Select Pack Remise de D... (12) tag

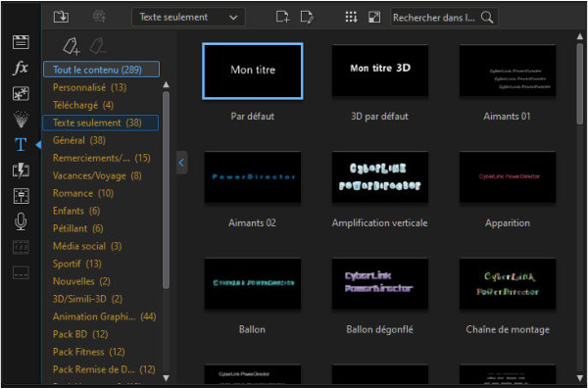pos(104,369)
